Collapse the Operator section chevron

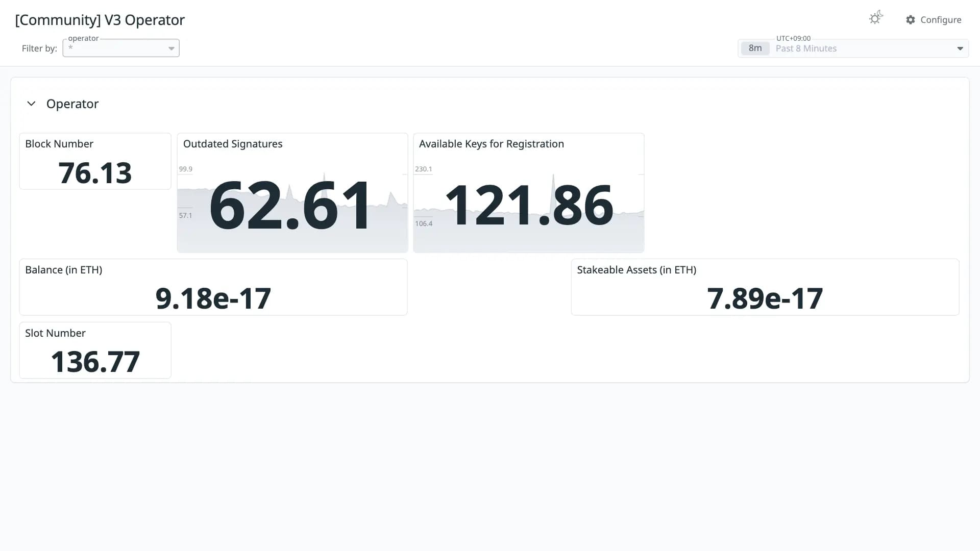point(31,104)
